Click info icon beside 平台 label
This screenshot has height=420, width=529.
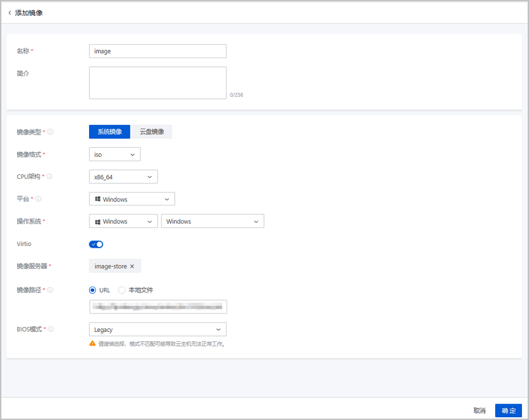[39, 199]
